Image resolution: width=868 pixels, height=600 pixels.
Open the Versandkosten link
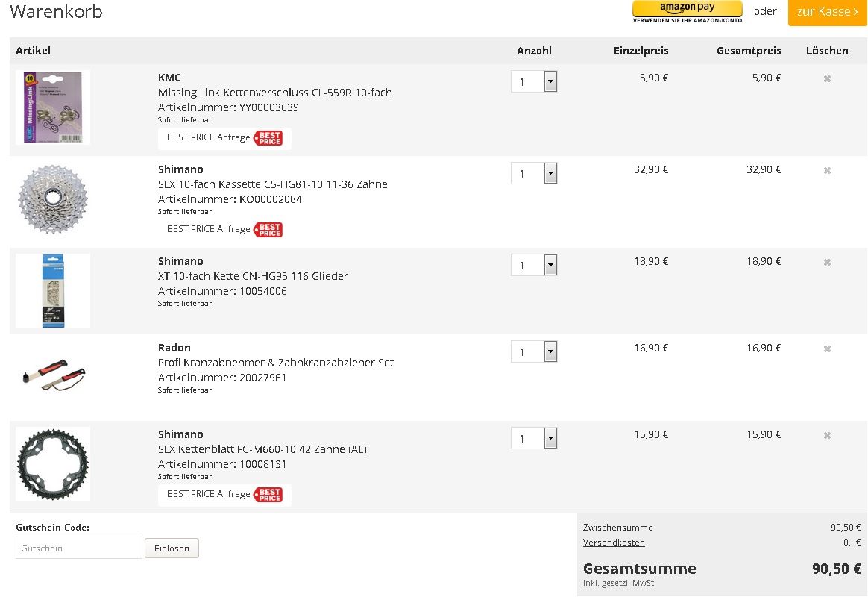click(x=614, y=543)
